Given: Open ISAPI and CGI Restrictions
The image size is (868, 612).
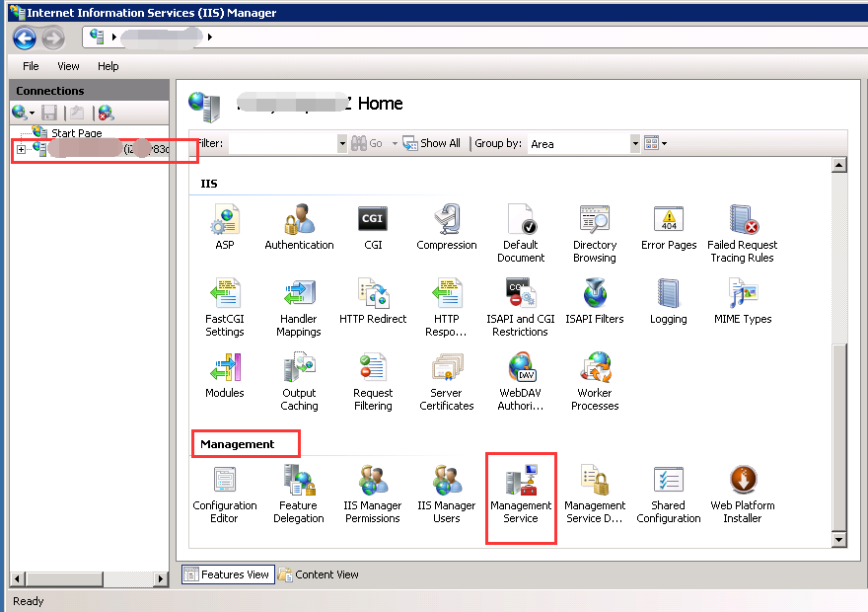Looking at the screenshot, I should pos(521,307).
